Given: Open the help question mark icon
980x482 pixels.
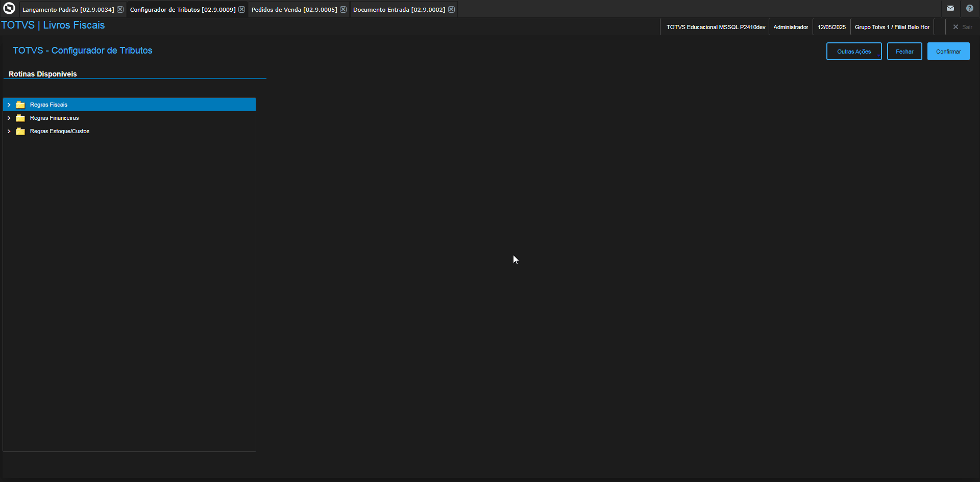Looking at the screenshot, I should pos(970,8).
